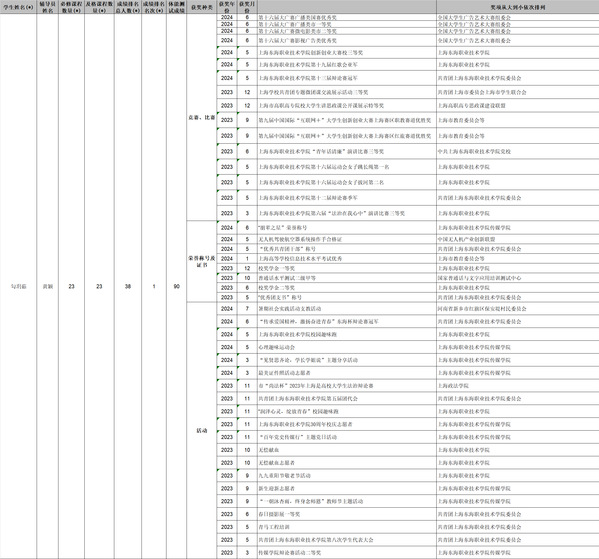Select the merged 活动 category cell
599x559 pixels.
[x=202, y=431]
